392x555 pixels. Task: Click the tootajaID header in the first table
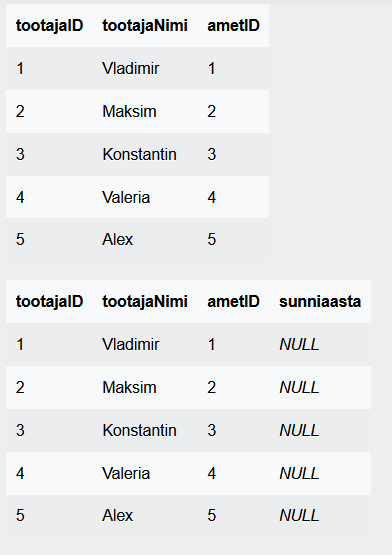click(50, 25)
